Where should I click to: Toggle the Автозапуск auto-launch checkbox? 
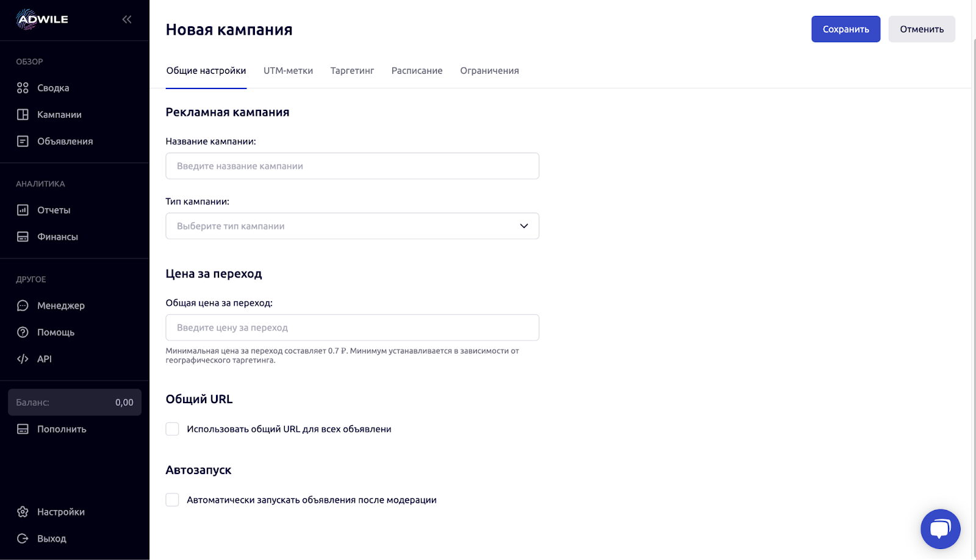pyautogui.click(x=173, y=500)
